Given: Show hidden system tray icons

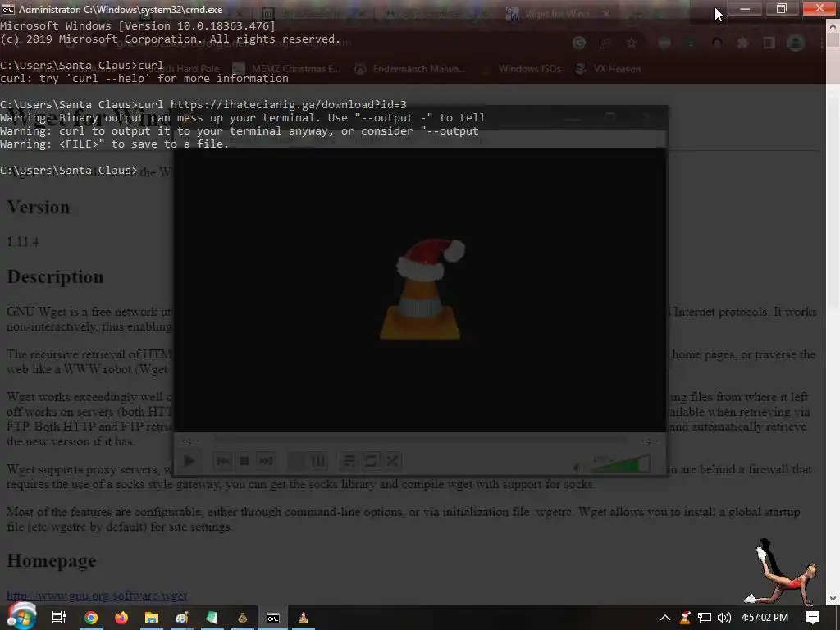Looking at the screenshot, I should click(664, 618).
